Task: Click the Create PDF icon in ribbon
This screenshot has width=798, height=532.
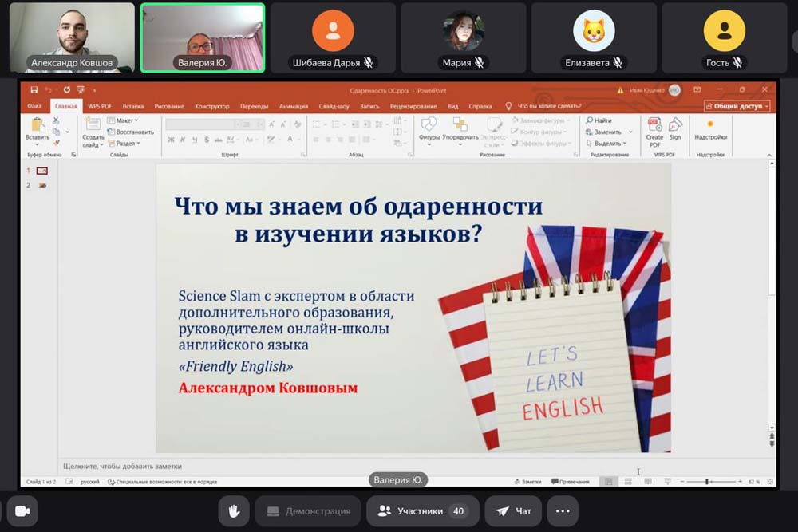Action: click(x=654, y=126)
